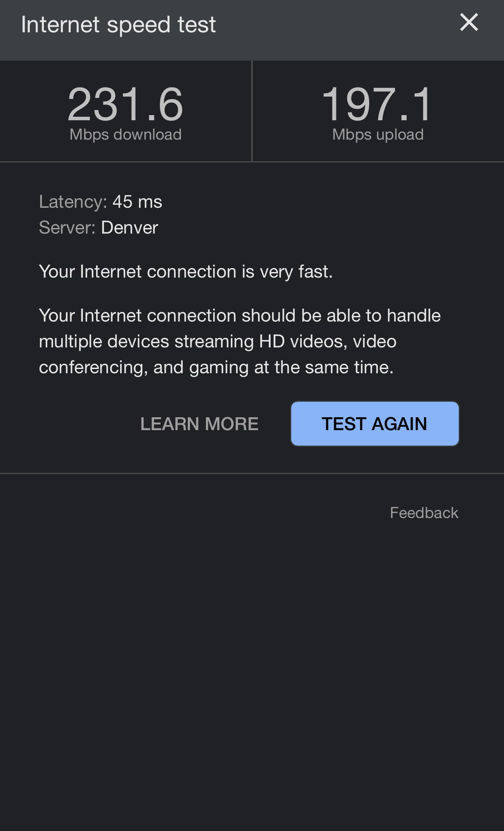Click the "Latency:" label
The image size is (504, 831).
pyautogui.click(x=73, y=202)
